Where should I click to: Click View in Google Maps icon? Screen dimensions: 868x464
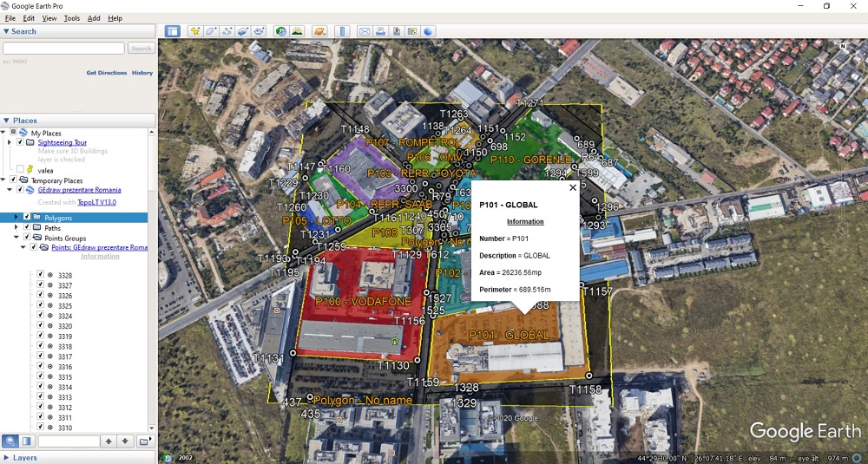(411, 31)
